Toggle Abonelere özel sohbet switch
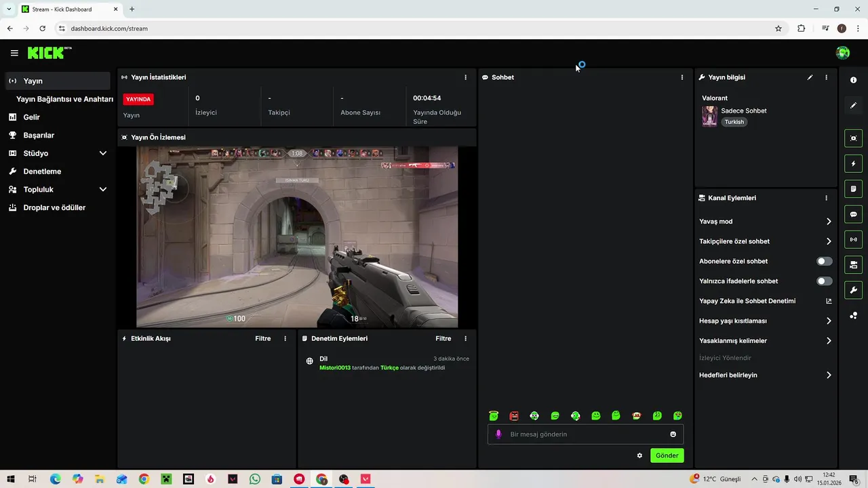868x488 pixels. [x=825, y=261]
